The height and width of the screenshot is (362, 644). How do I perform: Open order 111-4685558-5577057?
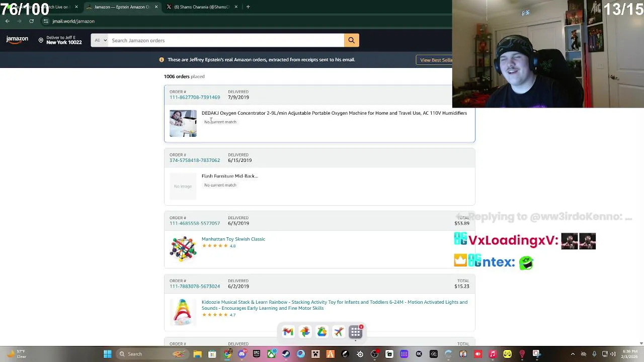195,223
